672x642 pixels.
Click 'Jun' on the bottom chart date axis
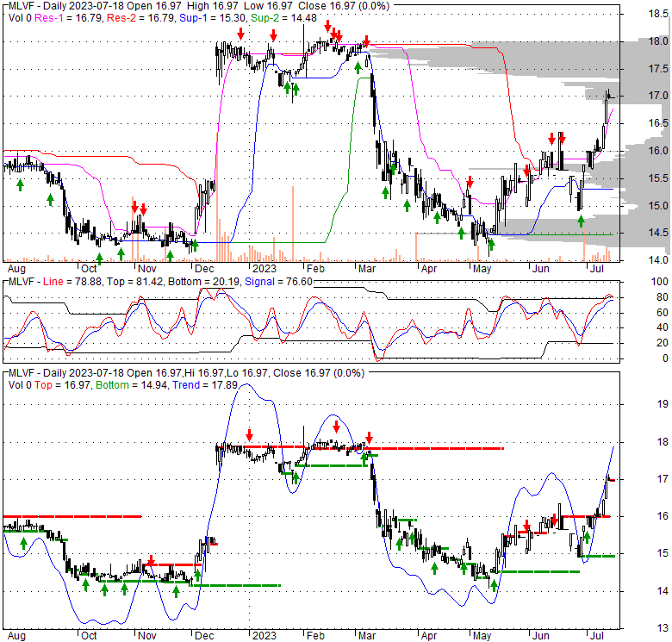(x=541, y=636)
